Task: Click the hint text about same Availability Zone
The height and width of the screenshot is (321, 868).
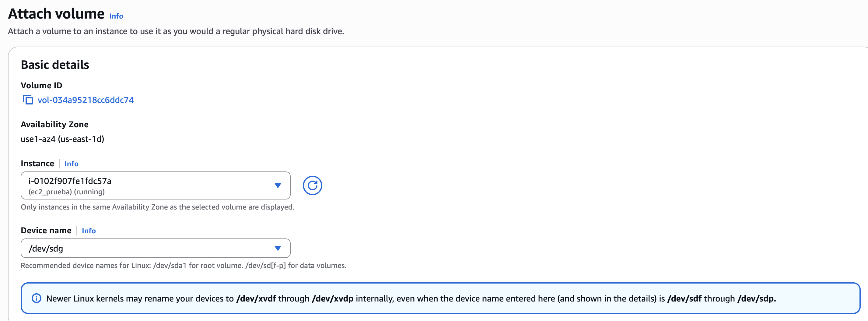Action: point(157,207)
